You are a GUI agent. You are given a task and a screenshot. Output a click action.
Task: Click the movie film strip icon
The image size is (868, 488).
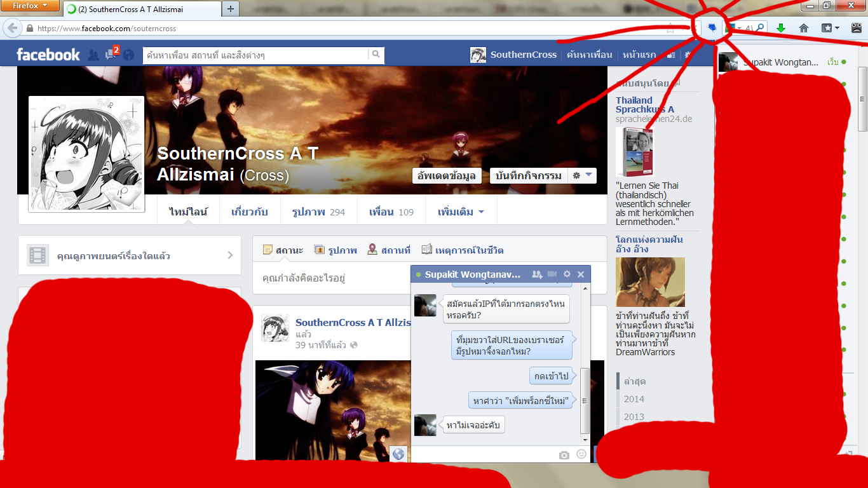pos(38,255)
